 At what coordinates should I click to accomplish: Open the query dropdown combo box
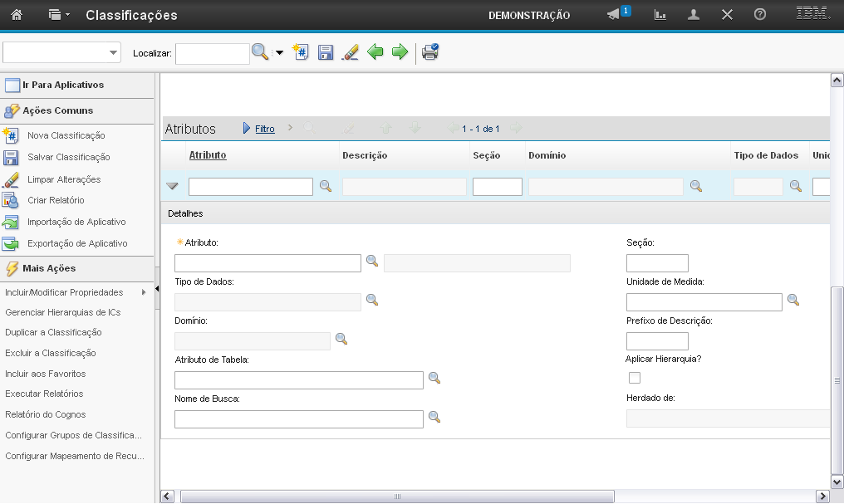point(61,52)
